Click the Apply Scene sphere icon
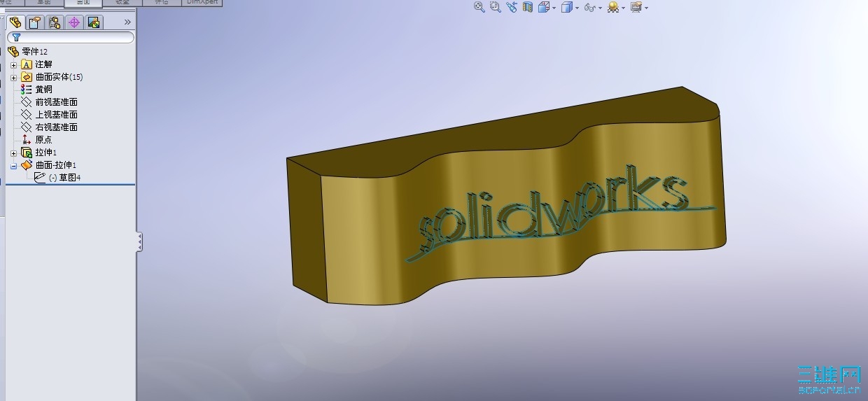 (x=613, y=7)
